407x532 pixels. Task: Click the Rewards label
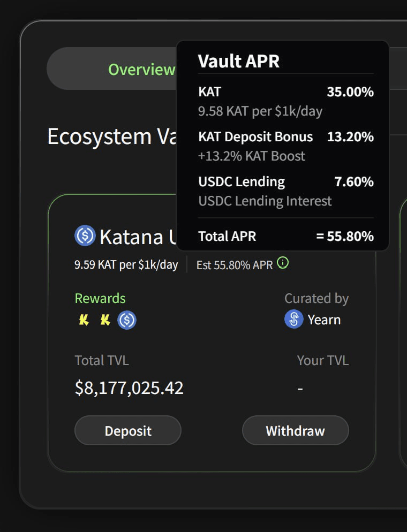100,298
